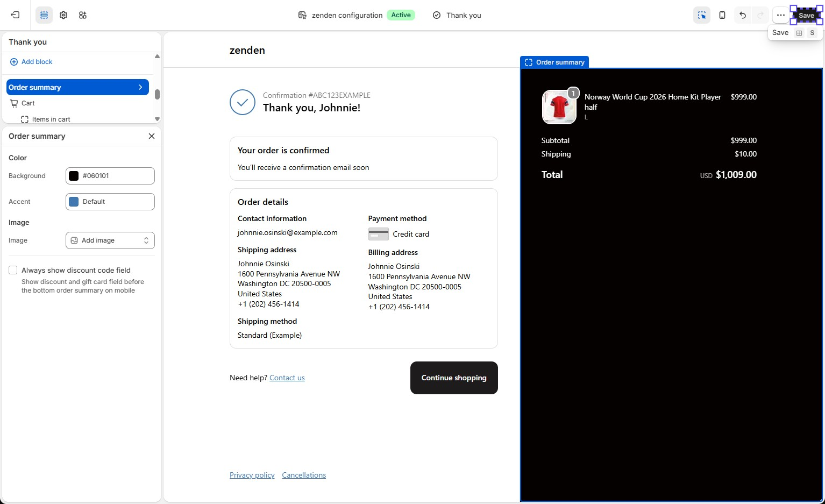Click the sidebar scroll-down arrow
Image resolution: width=825 pixels, height=504 pixels.
pos(157,119)
